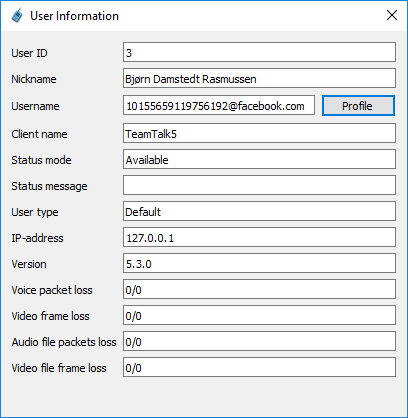Image resolution: width=408 pixels, height=418 pixels.
Task: Open the Facebook Profile button
Action: click(358, 106)
